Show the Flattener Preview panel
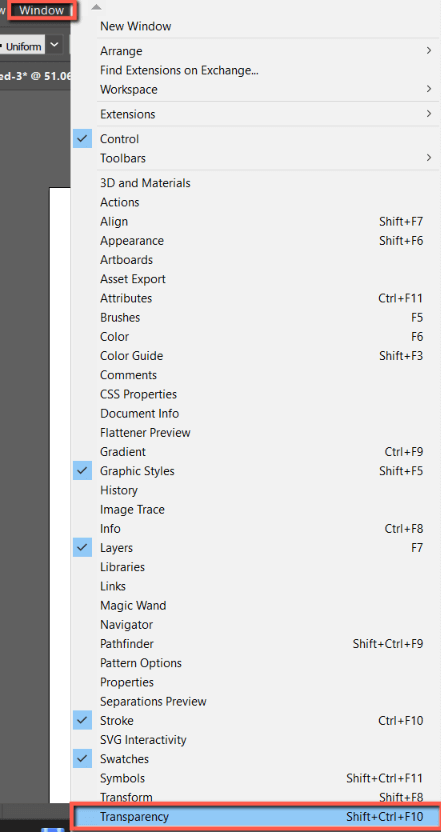 (256, 432)
